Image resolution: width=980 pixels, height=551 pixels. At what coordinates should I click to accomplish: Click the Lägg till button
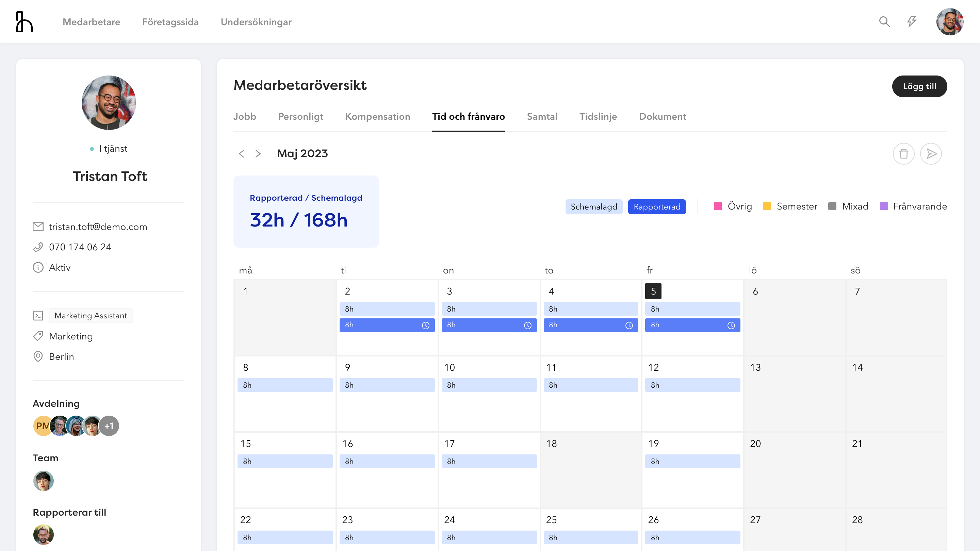[919, 86]
